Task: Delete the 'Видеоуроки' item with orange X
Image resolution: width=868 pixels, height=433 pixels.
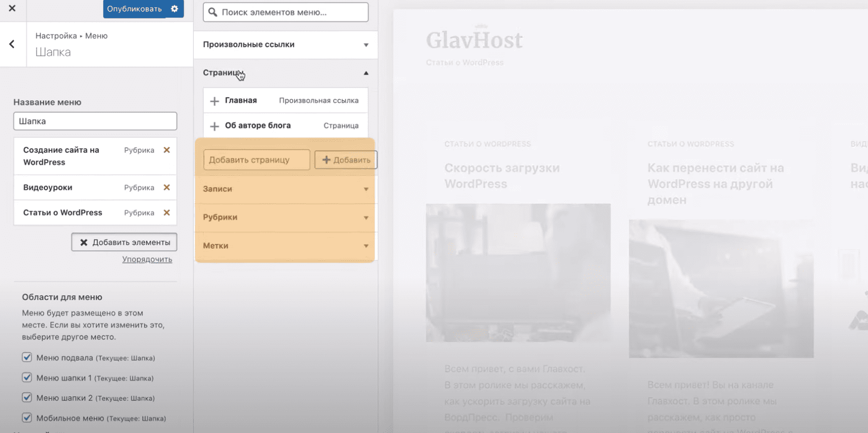Action: click(x=166, y=188)
